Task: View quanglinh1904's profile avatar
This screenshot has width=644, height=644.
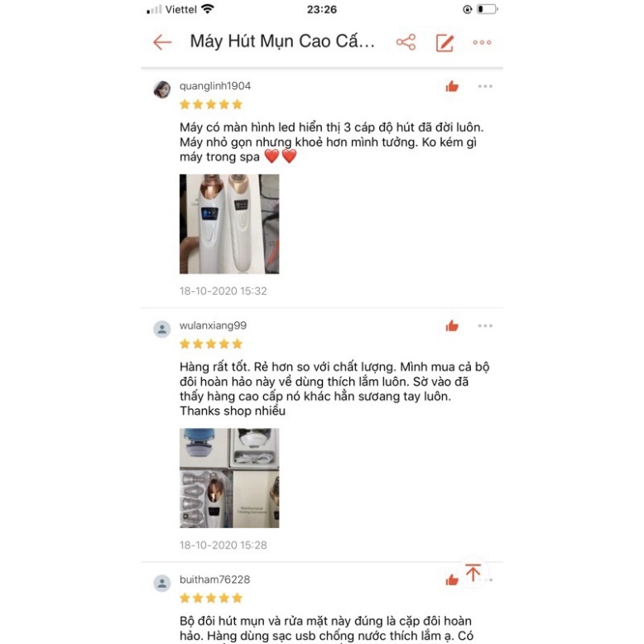Action: coord(161,89)
